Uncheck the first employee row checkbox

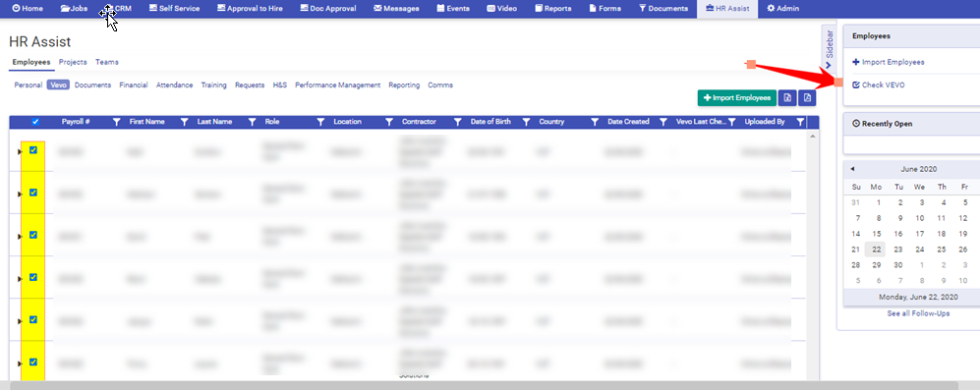(33, 150)
